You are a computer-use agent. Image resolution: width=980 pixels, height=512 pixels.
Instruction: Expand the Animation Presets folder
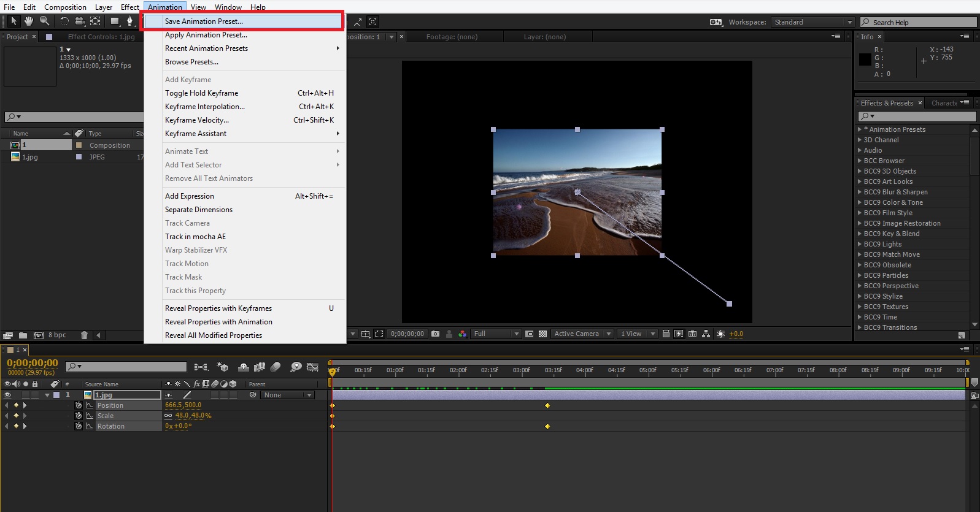click(x=860, y=129)
